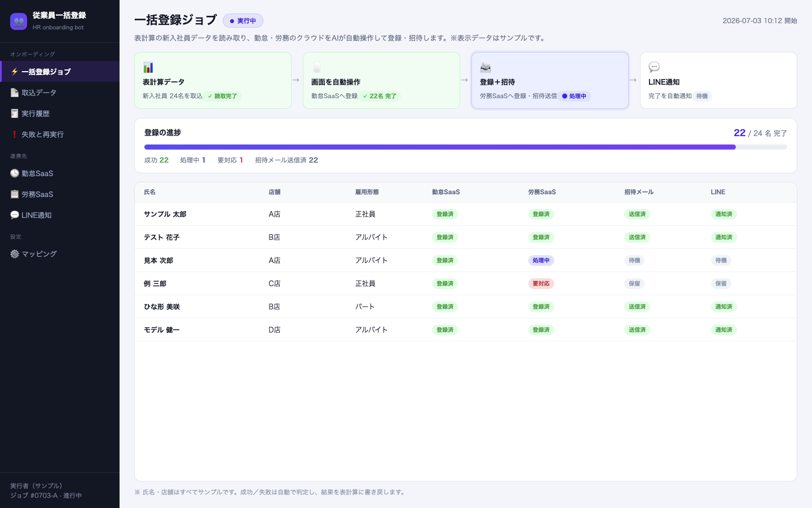812x508 pixels.
Task: Click the 22 / 24 名 完了 counter
Action: tap(760, 133)
